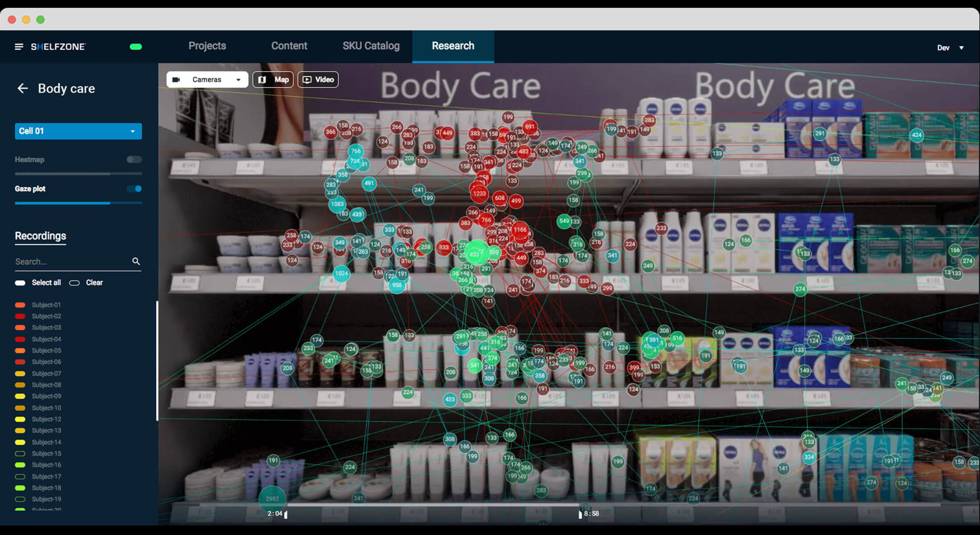Click the camera icon in Cameras selector
The width and height of the screenshot is (980, 535).
coord(176,80)
